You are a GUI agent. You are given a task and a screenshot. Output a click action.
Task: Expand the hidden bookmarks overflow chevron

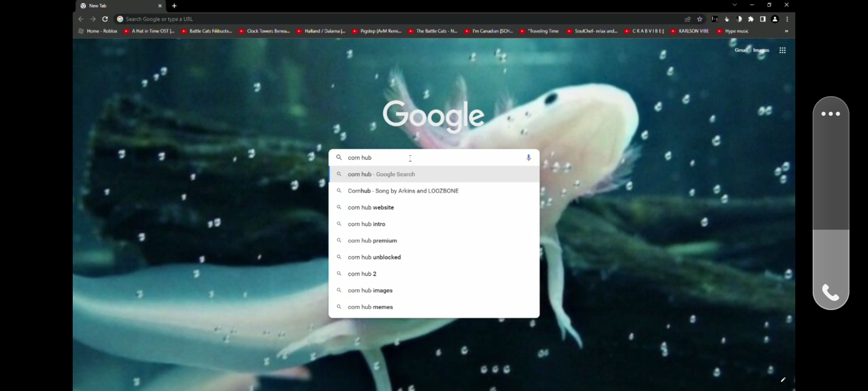pos(786,31)
